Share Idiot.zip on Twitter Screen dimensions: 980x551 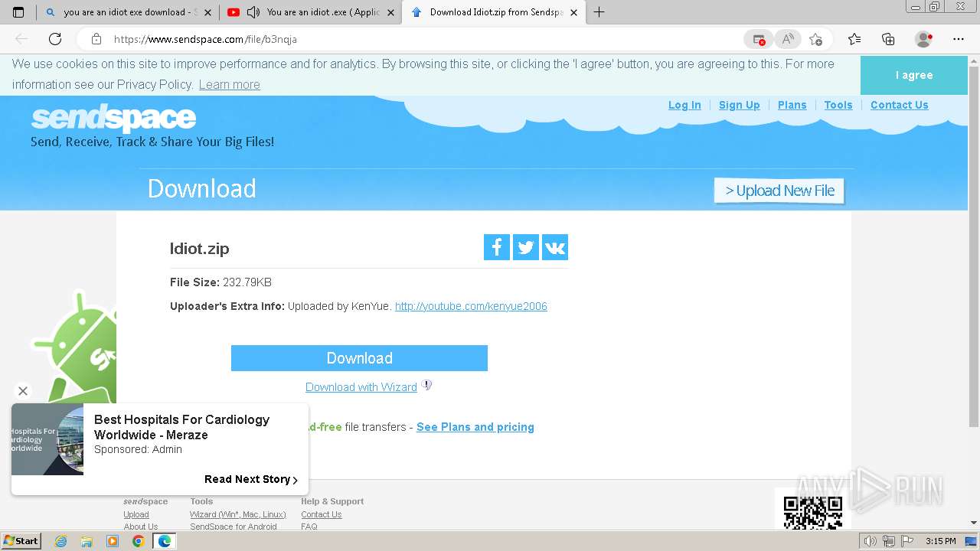526,247
